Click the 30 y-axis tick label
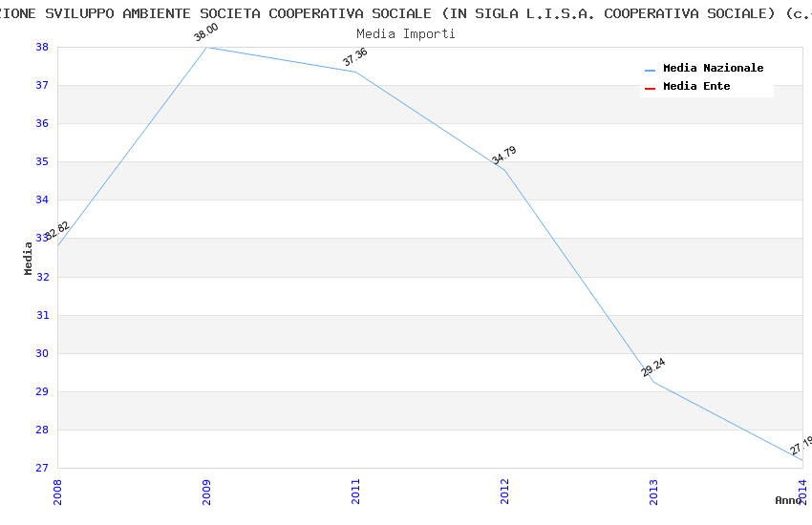812x525 pixels. 42,354
